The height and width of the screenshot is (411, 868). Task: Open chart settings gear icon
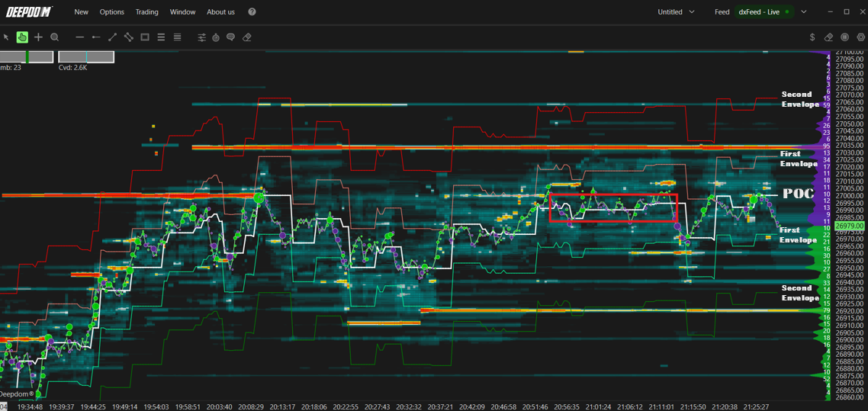pos(861,37)
